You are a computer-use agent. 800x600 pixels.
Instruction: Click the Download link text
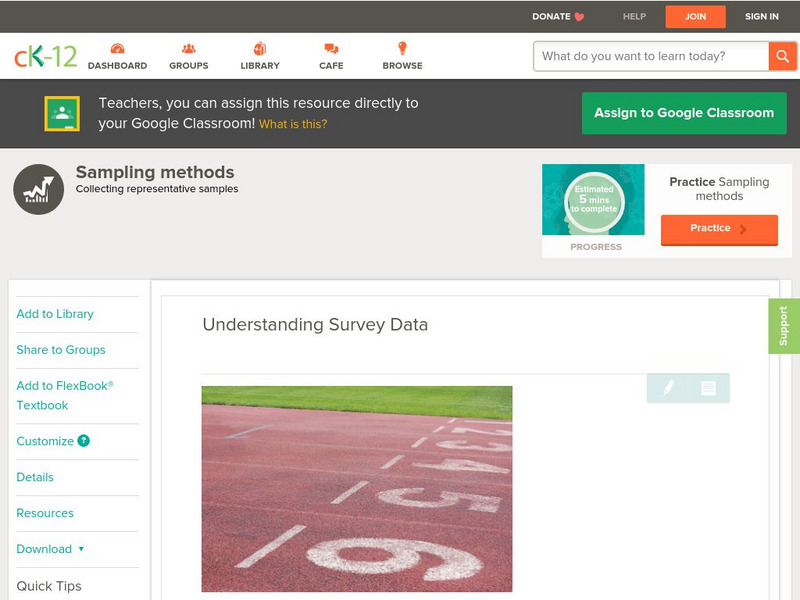44,549
